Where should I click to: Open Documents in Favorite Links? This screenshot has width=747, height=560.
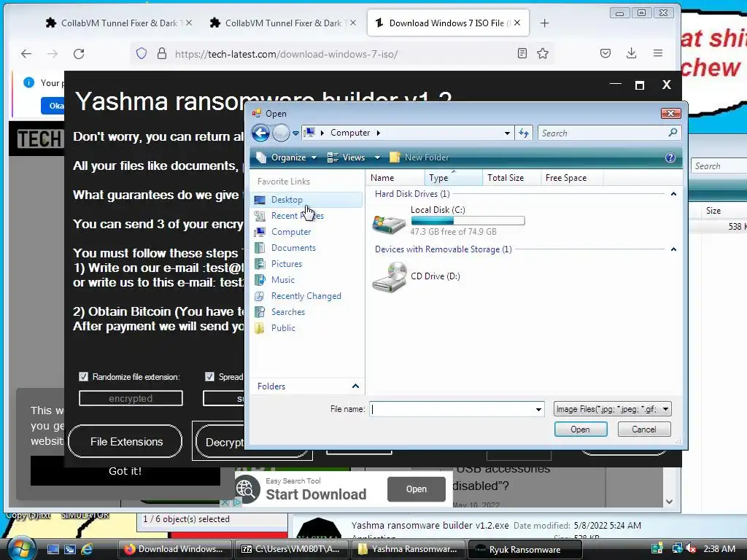pos(293,248)
